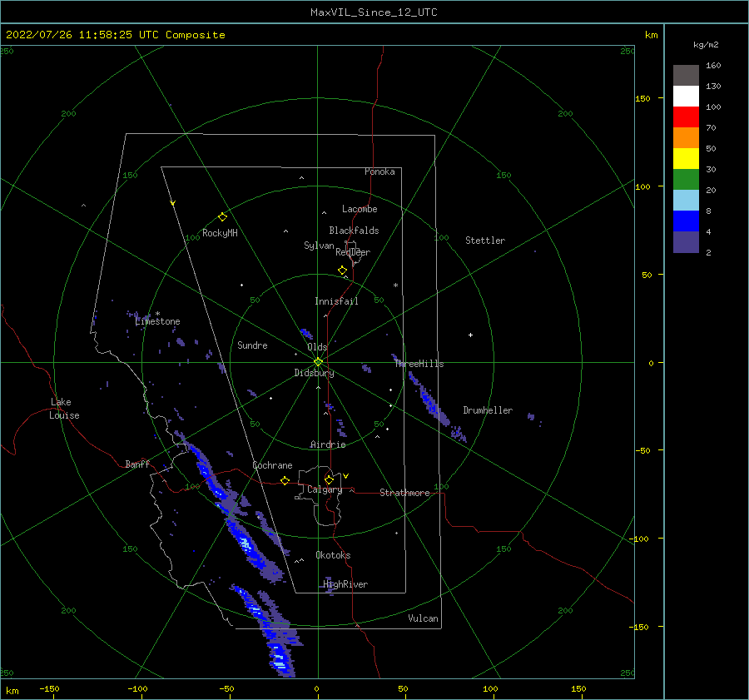Click the light blue 20 legend swatch
This screenshot has width=749, height=700.
pos(686,201)
